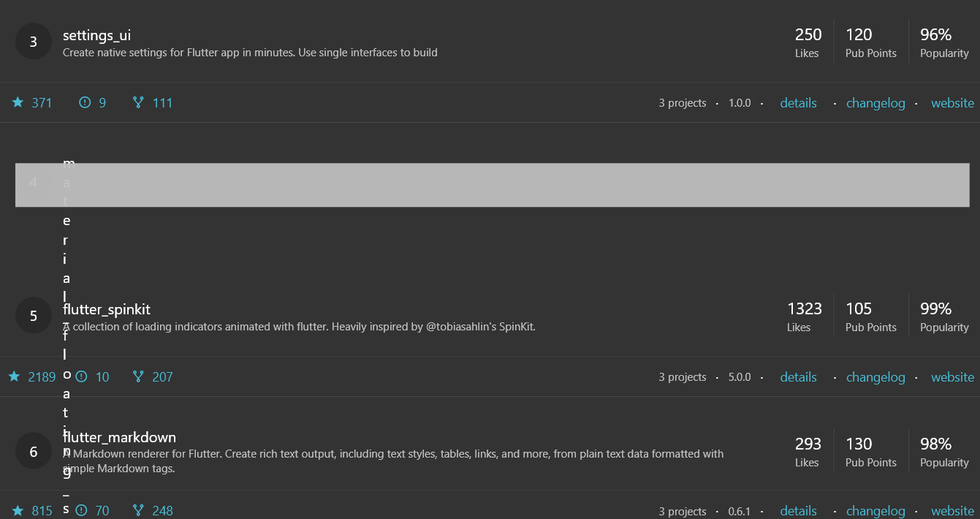View the changelog of settings_ui
The width and height of the screenshot is (980, 519).
click(875, 102)
